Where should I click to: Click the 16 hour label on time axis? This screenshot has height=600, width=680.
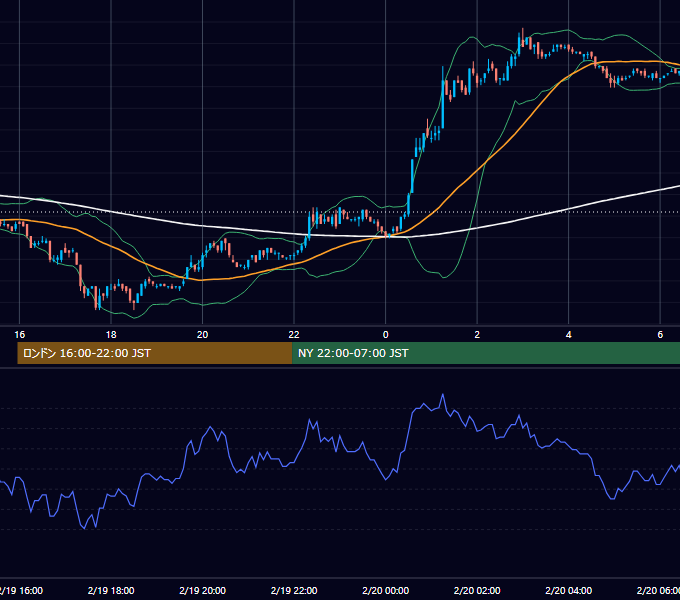point(20,335)
